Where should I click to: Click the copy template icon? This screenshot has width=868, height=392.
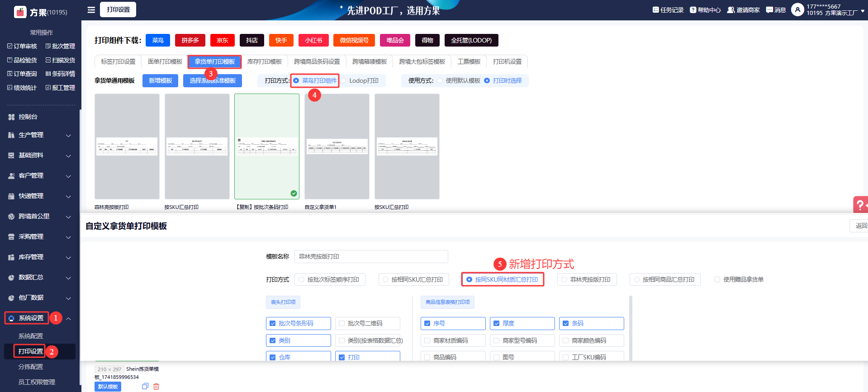pos(145,387)
